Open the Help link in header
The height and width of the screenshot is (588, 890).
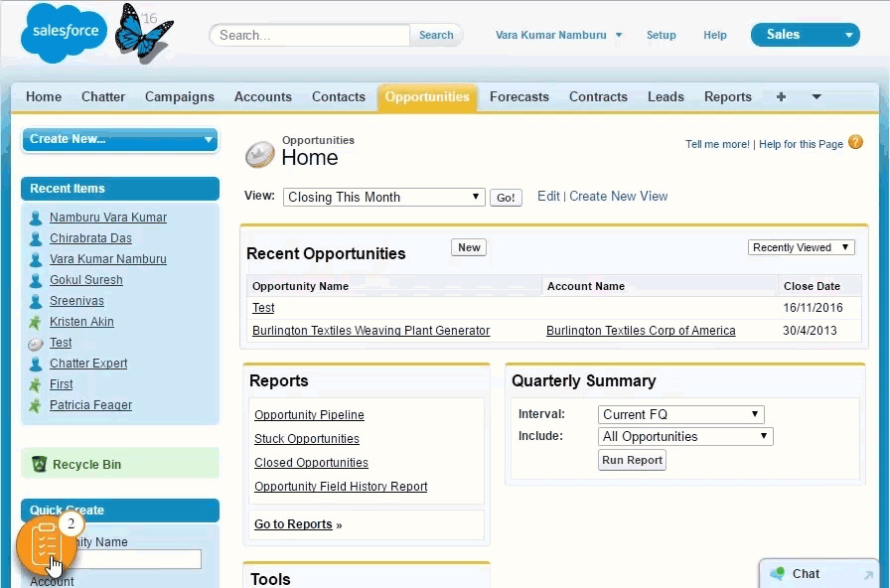pos(714,35)
